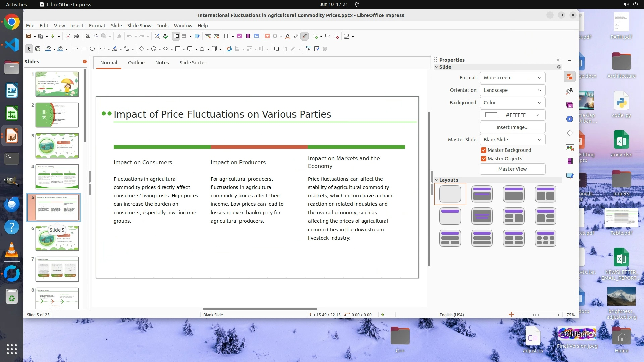Click background color swatch #FFFFFF

coord(491,115)
